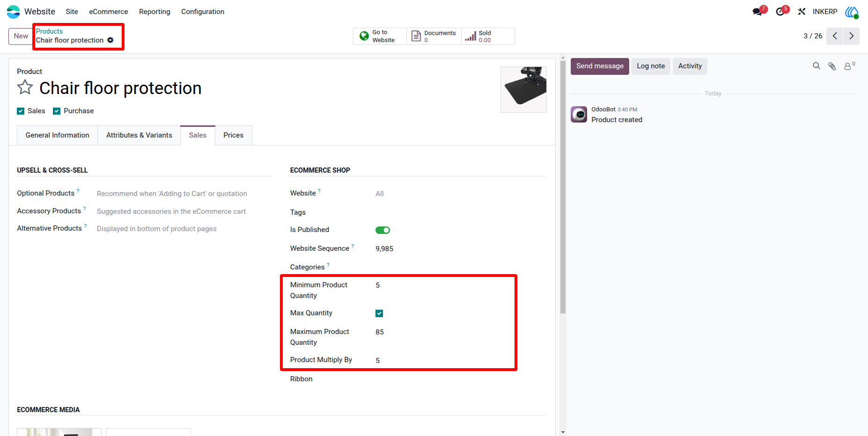Show followers icon in chatter
The image size is (868, 436).
tap(849, 66)
